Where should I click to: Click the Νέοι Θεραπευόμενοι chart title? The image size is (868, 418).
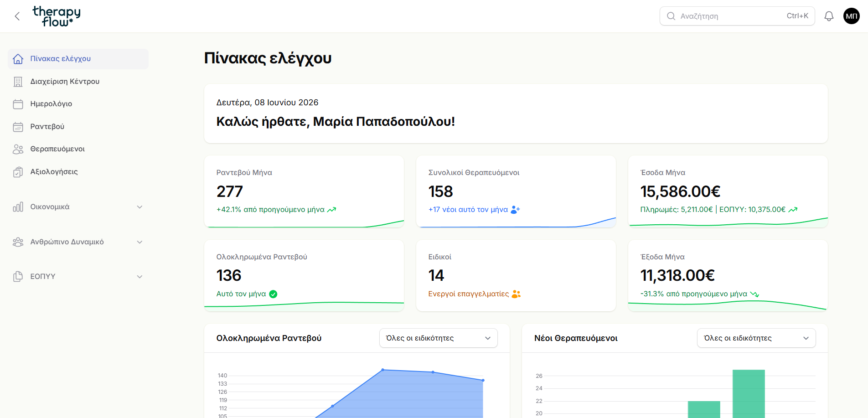tap(576, 338)
